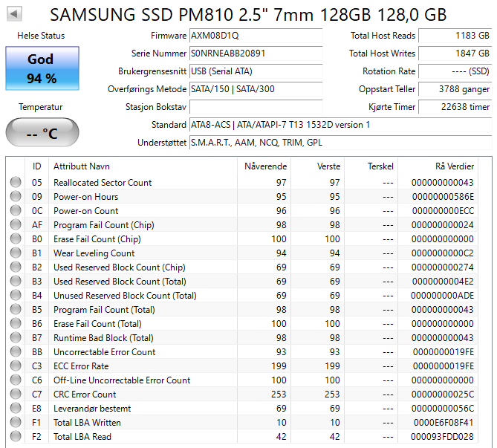Click status circle for Total LBA Written

pyautogui.click(x=16, y=422)
